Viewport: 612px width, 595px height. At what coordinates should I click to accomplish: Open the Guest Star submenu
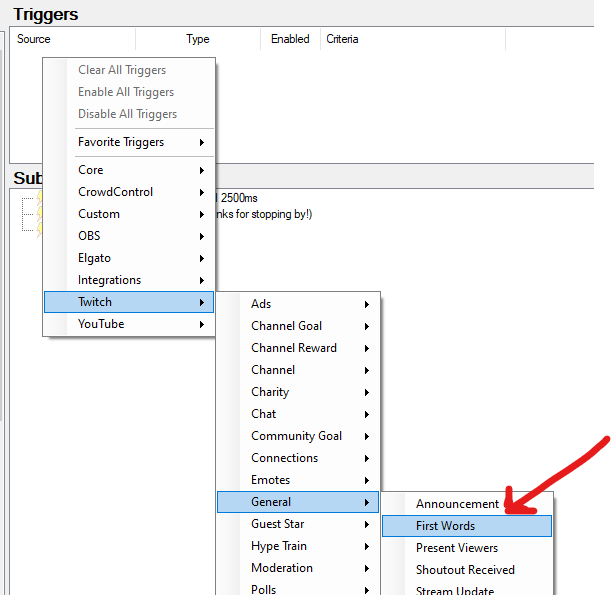tap(278, 524)
